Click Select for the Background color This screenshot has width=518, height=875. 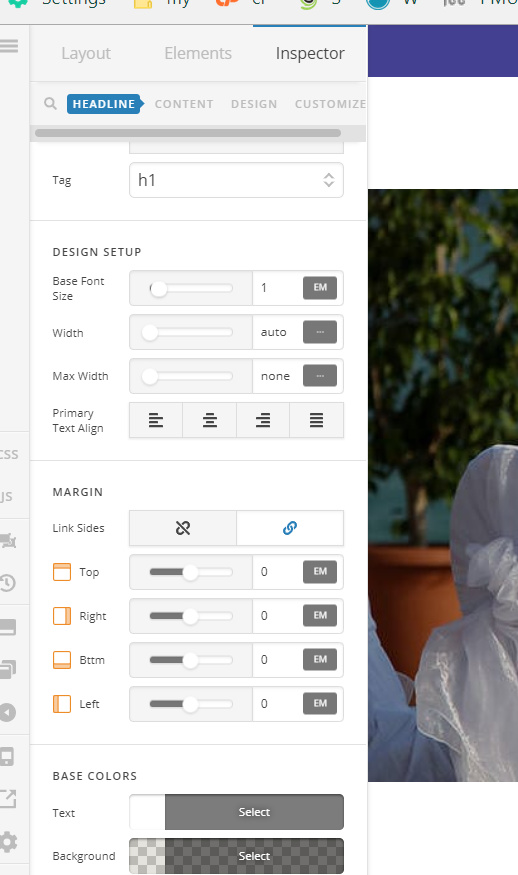click(254, 855)
